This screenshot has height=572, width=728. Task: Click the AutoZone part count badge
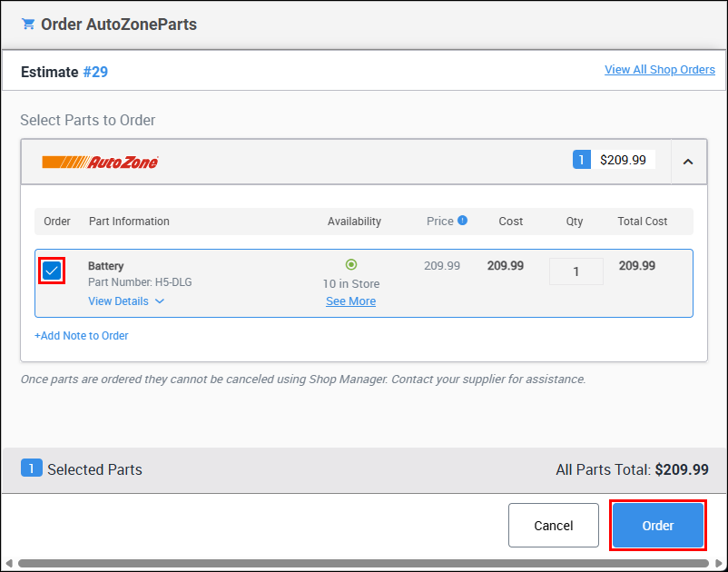point(581,160)
